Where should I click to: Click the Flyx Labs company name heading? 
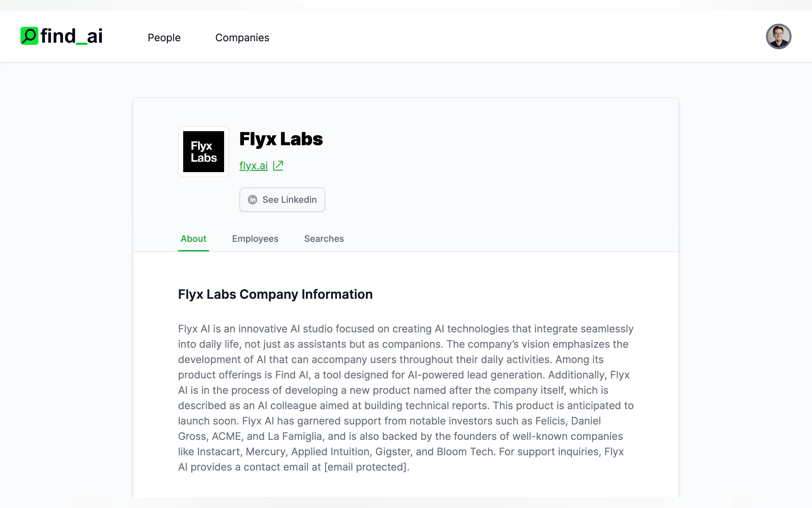point(281,139)
